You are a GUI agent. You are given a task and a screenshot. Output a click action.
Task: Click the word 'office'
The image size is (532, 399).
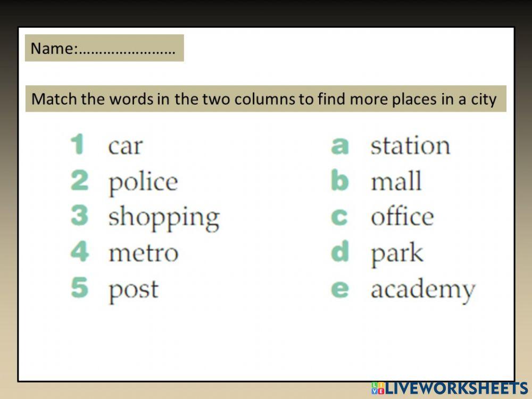coord(402,217)
